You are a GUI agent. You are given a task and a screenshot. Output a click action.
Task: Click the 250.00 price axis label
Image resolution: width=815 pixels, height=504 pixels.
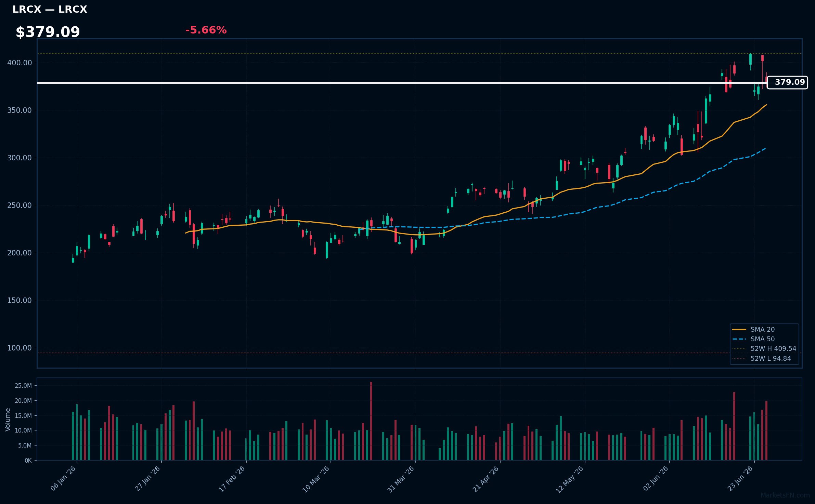[20, 205]
